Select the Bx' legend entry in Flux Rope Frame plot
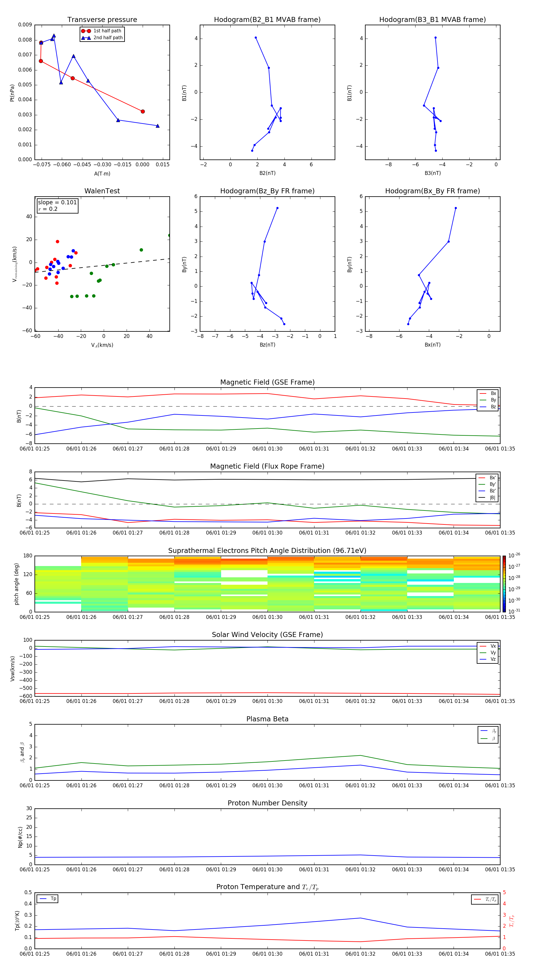 (487, 478)
